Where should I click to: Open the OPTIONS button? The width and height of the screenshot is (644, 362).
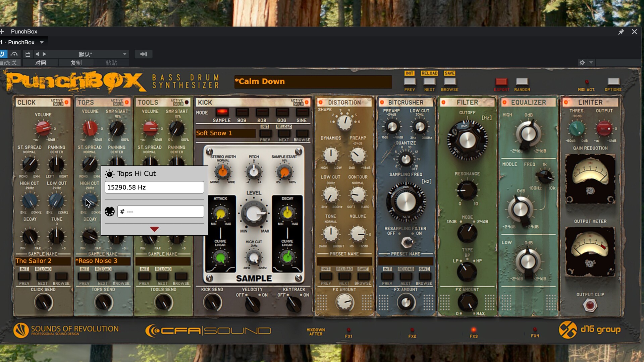[613, 81]
